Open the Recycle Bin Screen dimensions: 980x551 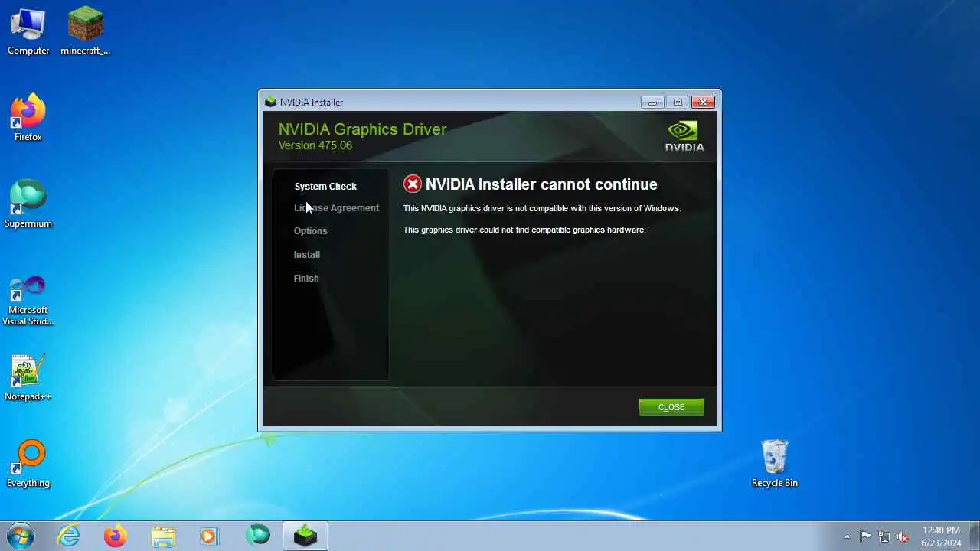775,463
